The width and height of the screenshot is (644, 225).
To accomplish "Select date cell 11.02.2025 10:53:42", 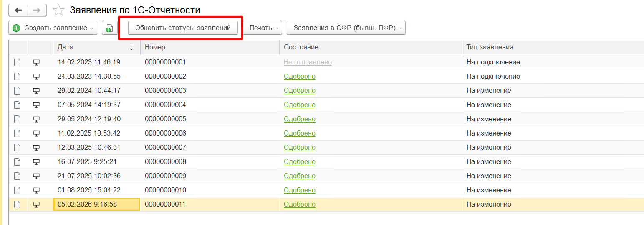I will 97,133.
